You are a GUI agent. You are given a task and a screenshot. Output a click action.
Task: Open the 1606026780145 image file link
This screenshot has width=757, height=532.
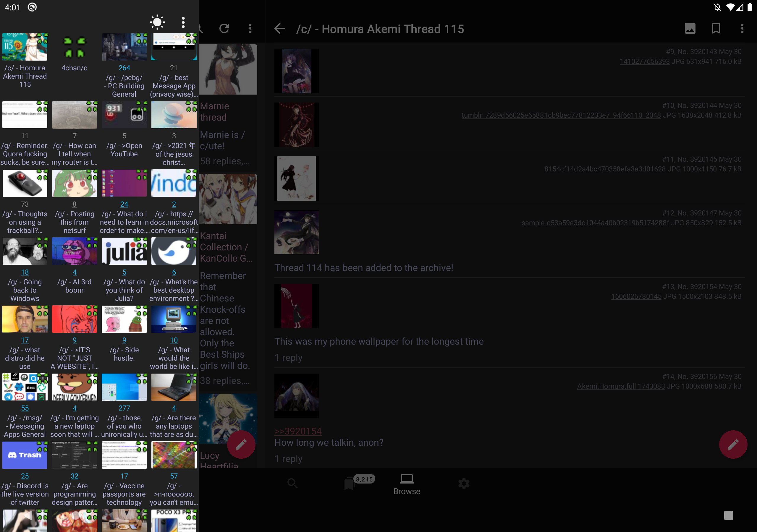[x=636, y=296]
